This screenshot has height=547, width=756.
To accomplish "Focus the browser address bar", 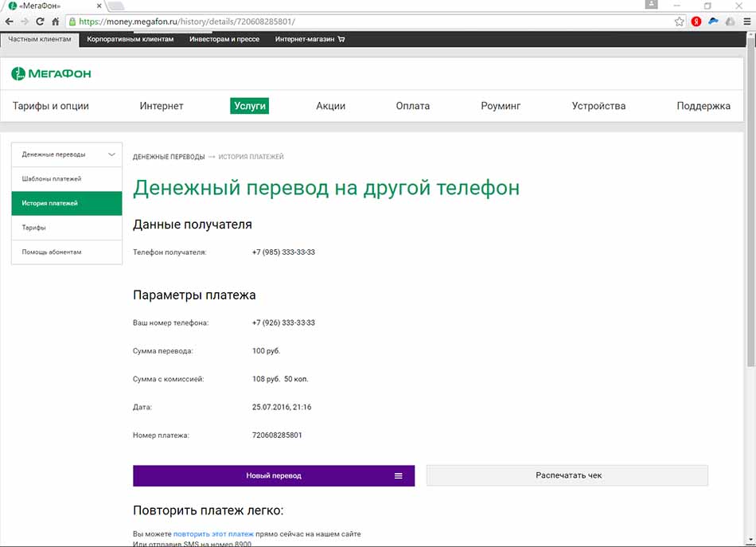I will click(x=372, y=21).
